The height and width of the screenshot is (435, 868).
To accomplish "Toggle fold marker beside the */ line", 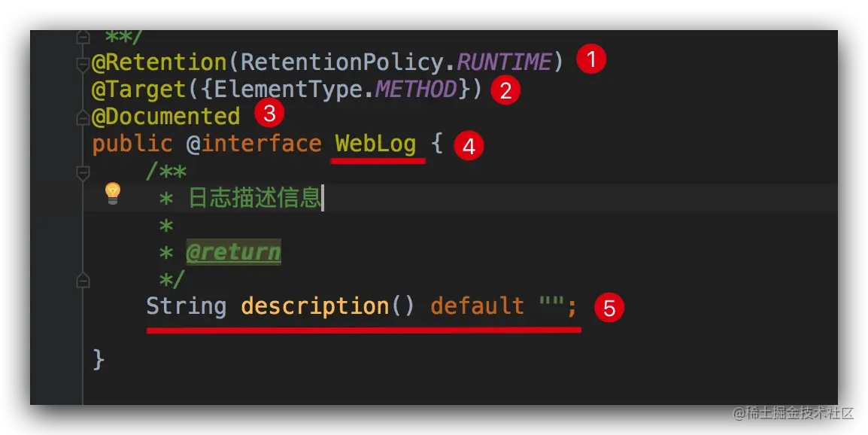I will coord(83,281).
